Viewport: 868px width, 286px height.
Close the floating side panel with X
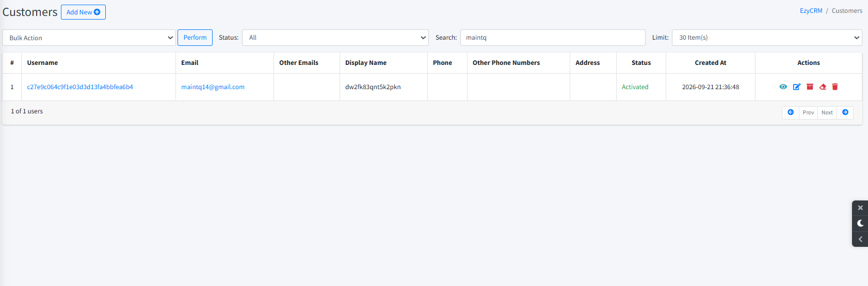click(860, 208)
